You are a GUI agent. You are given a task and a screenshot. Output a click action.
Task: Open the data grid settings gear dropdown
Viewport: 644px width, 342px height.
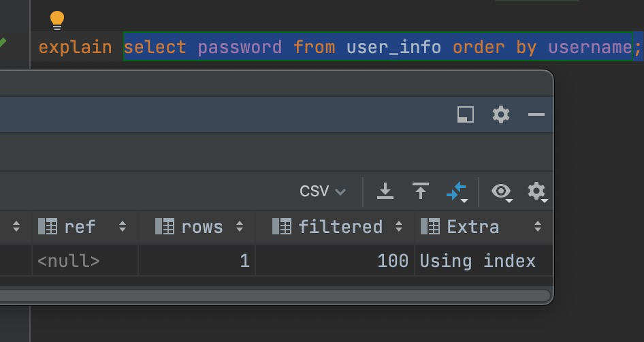coord(537,191)
